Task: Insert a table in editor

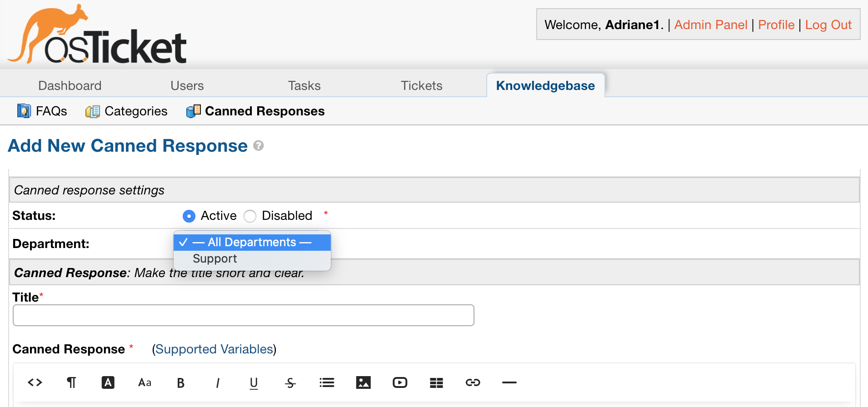Action: pyautogui.click(x=436, y=383)
